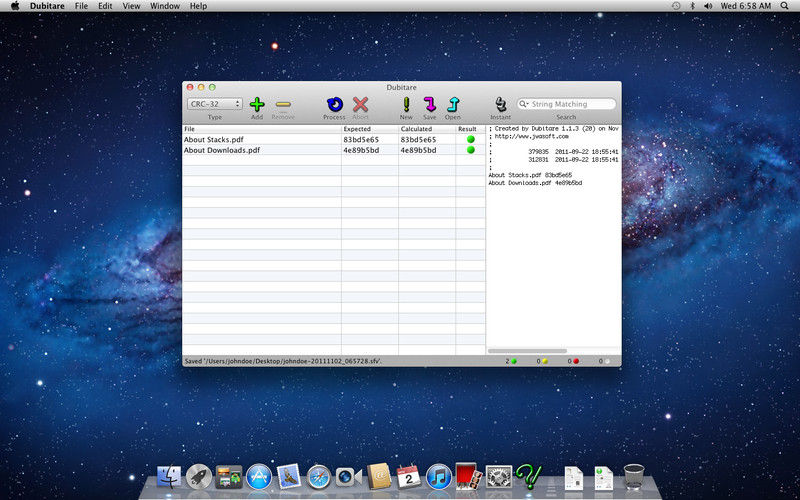
Task: Open the Edit menu
Action: point(105,6)
